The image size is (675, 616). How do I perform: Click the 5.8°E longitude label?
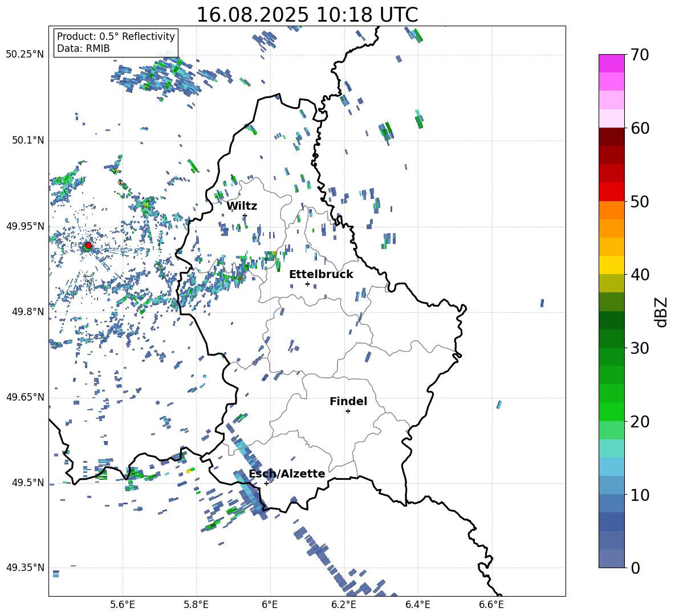[196, 605]
